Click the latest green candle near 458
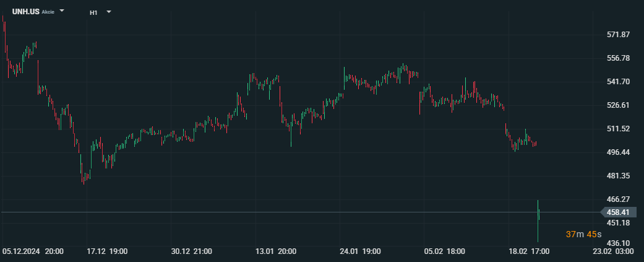 (x=539, y=214)
